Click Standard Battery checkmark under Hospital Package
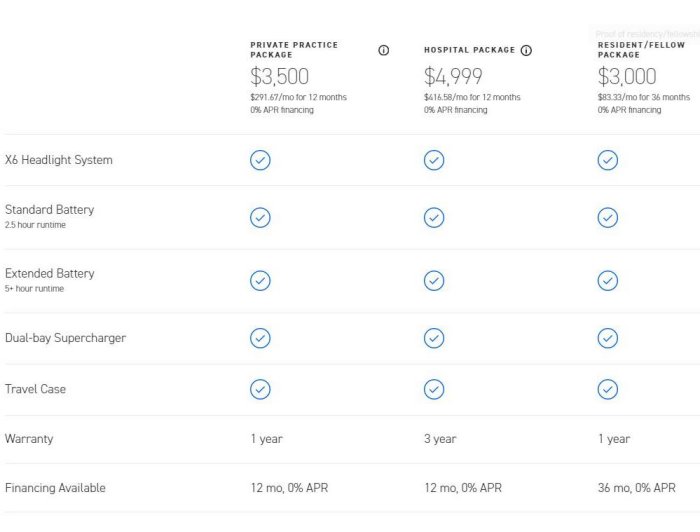The width and height of the screenshot is (700, 532). [434, 217]
